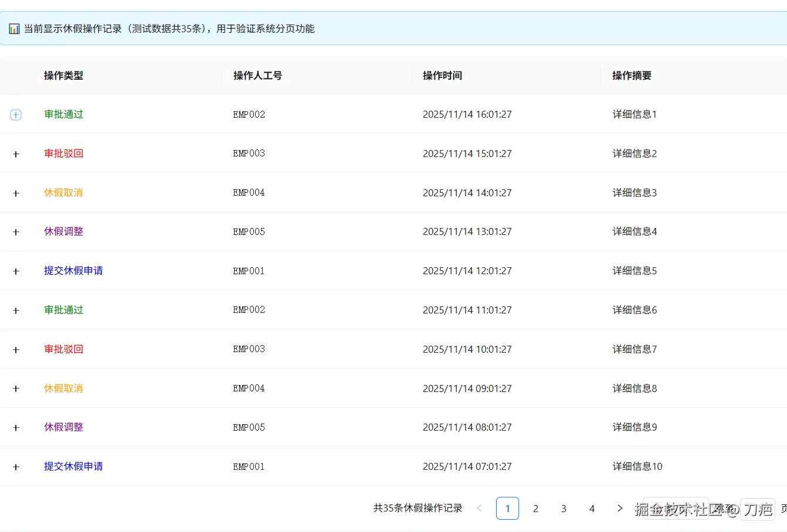Click 提交休假申请 in the 12:01:27 row
Image resolution: width=787 pixels, height=532 pixels.
click(x=73, y=271)
